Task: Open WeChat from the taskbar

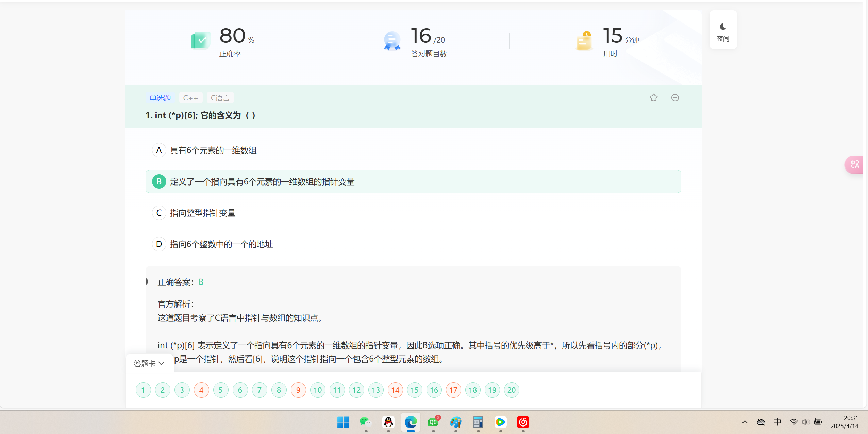Action: (366, 422)
